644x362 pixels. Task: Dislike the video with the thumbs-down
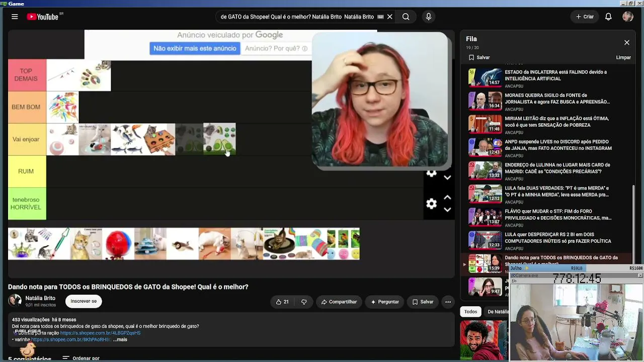tap(304, 302)
